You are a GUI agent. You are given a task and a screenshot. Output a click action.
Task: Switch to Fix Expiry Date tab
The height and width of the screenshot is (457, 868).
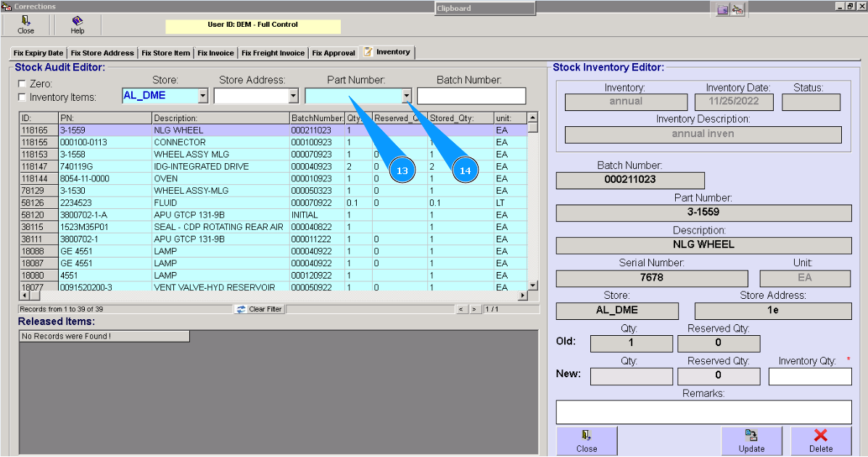click(x=38, y=53)
